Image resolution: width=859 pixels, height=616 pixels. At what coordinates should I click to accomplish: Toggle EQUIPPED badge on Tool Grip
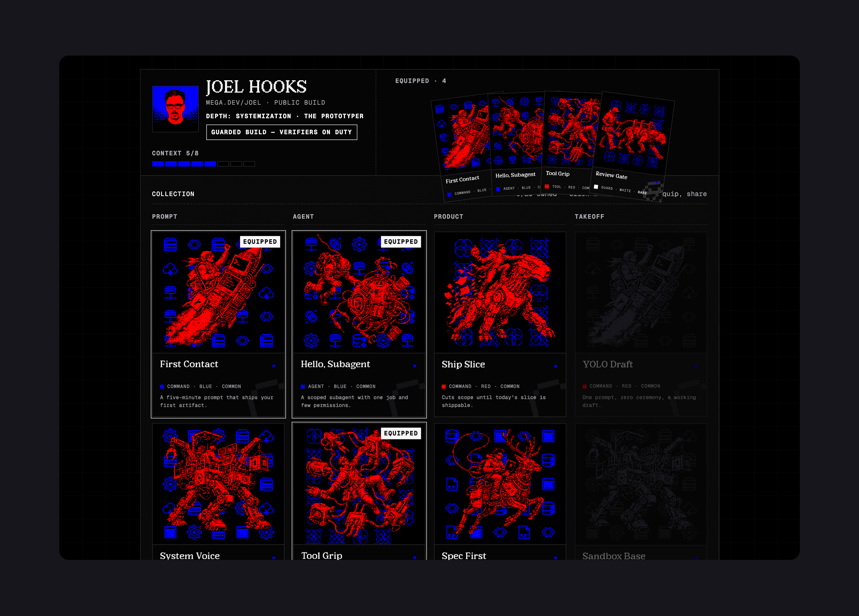pos(401,433)
